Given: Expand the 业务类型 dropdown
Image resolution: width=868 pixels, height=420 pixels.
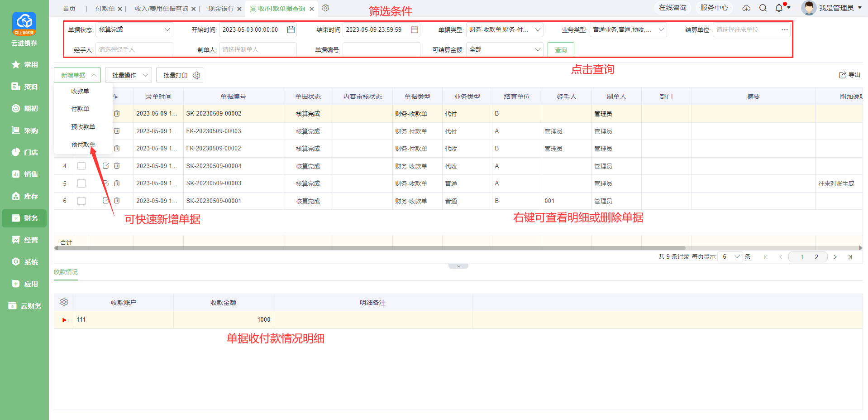Looking at the screenshot, I should (x=628, y=29).
